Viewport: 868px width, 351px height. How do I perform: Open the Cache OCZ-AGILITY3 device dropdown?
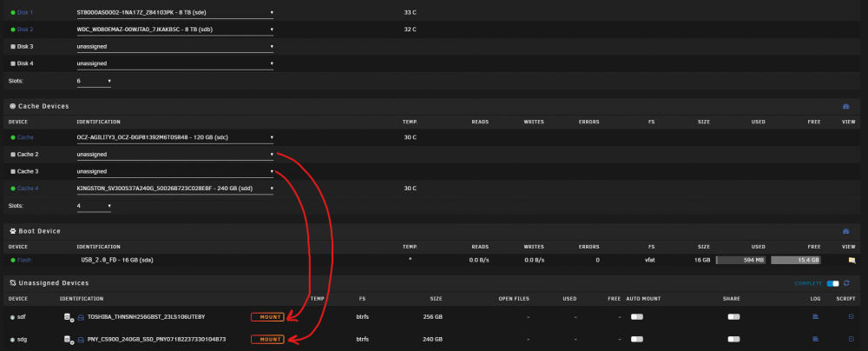[x=175, y=137]
